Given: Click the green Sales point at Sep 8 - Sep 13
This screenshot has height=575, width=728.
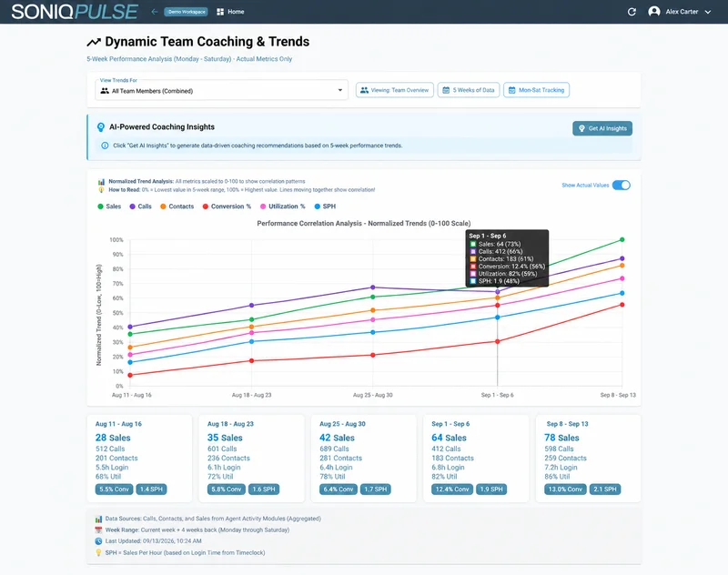Looking at the screenshot, I should coord(622,240).
